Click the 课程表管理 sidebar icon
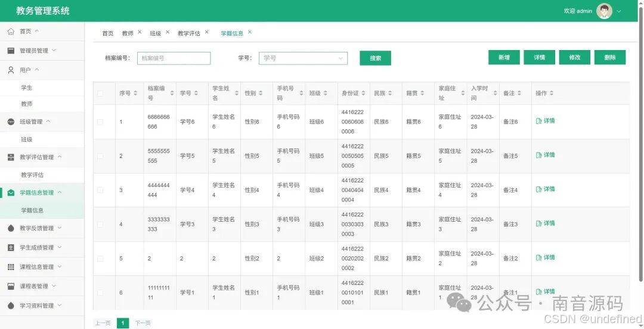 11,286
